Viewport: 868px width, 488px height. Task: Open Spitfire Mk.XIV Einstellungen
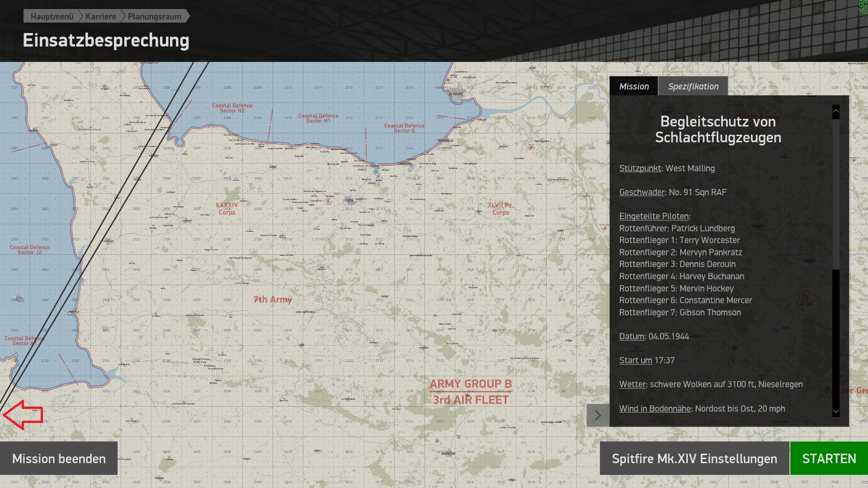[x=694, y=459]
